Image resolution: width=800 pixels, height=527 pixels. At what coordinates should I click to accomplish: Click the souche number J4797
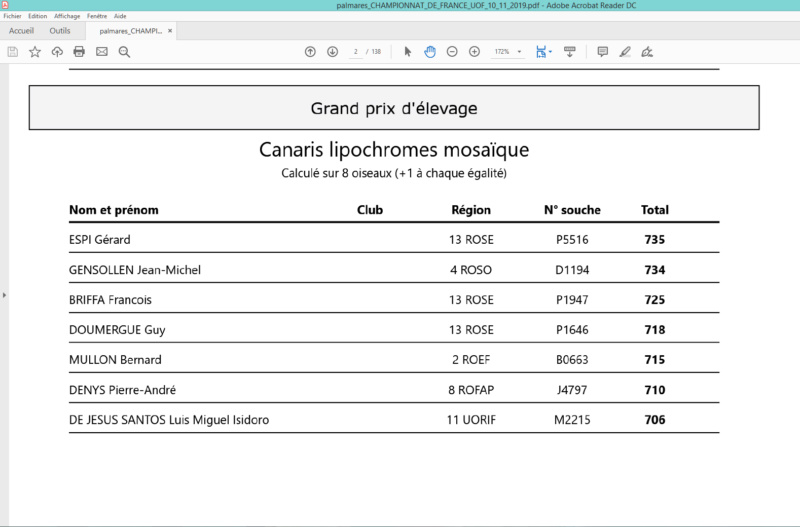pos(572,390)
